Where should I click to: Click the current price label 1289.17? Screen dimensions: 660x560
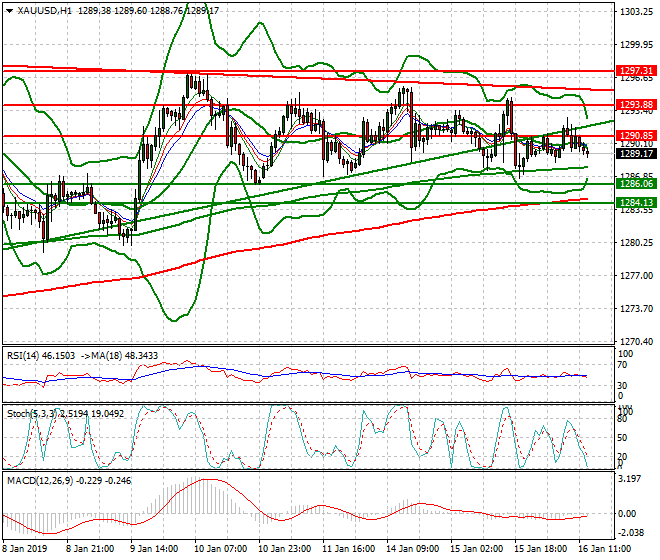tap(636, 154)
